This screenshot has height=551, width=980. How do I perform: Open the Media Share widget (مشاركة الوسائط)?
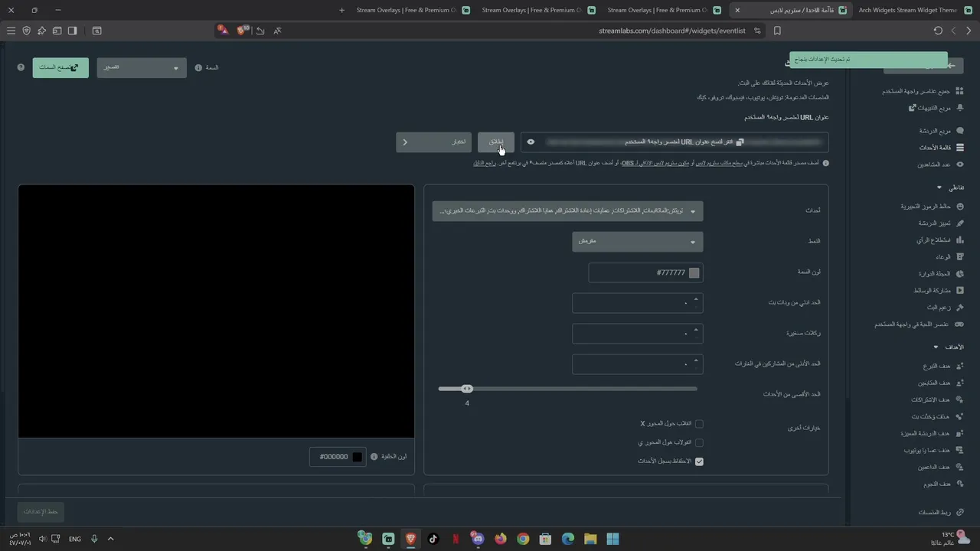pyautogui.click(x=938, y=291)
